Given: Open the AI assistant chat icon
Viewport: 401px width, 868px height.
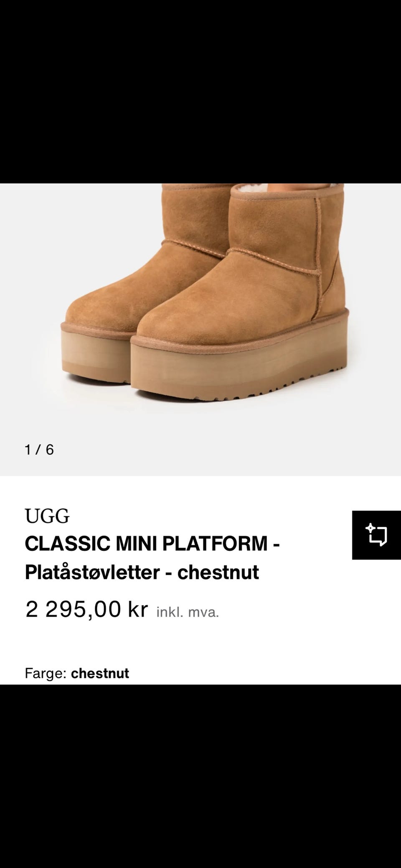Looking at the screenshot, I should (x=376, y=535).
